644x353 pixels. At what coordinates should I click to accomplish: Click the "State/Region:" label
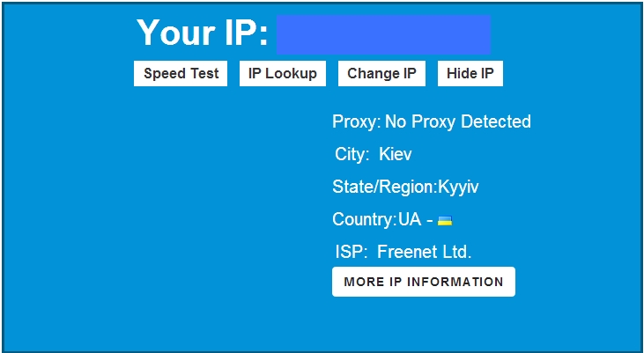[385, 188]
